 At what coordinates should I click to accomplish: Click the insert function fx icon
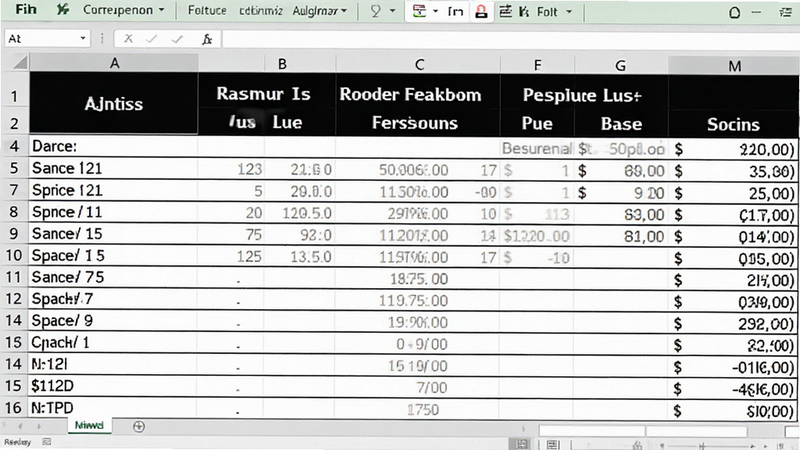pyautogui.click(x=207, y=39)
